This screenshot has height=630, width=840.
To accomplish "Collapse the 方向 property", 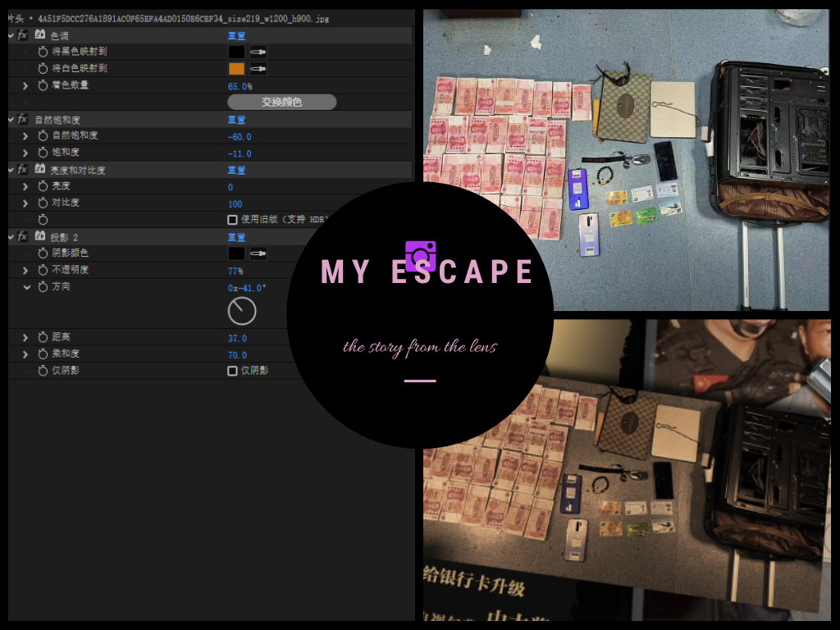I will 25,287.
